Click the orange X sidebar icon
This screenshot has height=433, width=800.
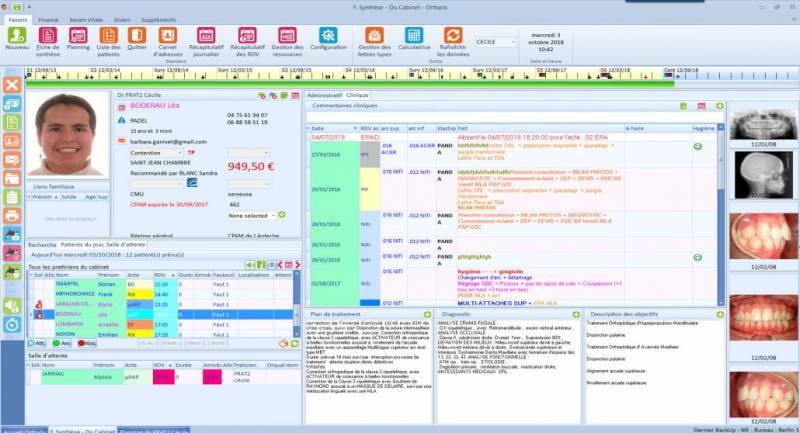pyautogui.click(x=12, y=85)
